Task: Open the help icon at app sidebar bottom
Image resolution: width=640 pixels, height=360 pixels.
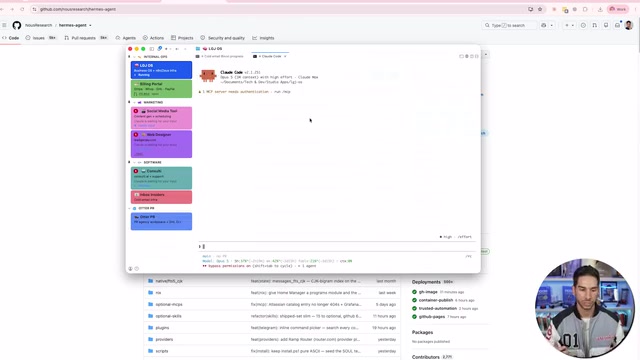Action: [136, 269]
